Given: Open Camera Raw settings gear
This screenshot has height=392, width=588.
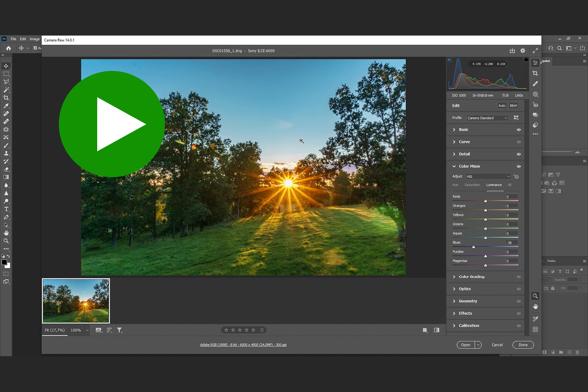Looking at the screenshot, I should tap(523, 51).
